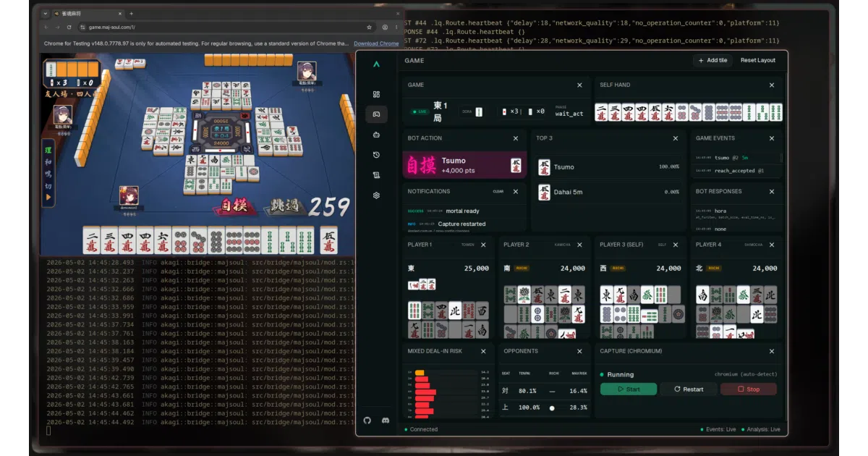Open settings gear in the Akagi sidebar
This screenshot has width=868, height=456.
click(x=376, y=195)
